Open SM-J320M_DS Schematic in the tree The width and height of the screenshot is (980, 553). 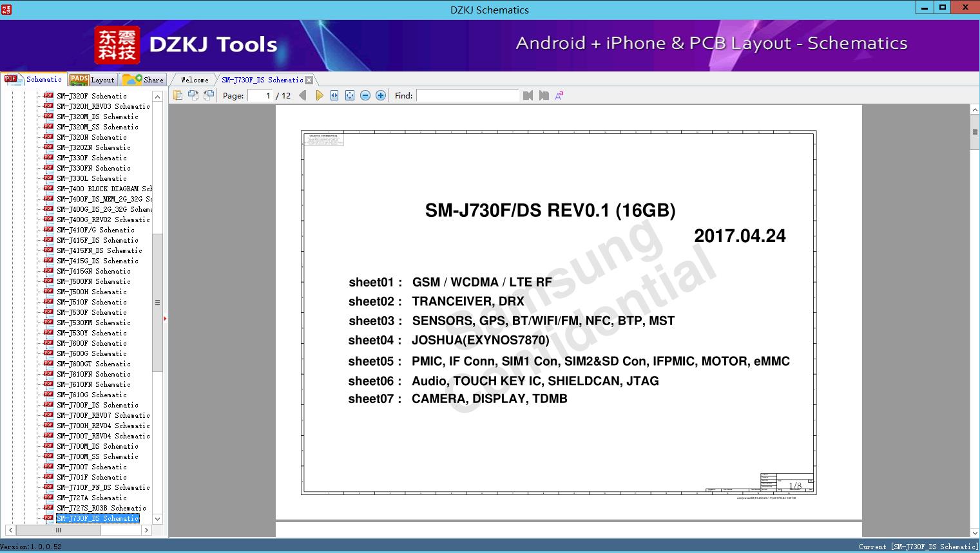coord(97,117)
